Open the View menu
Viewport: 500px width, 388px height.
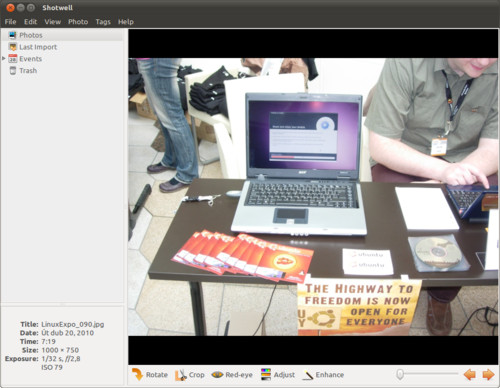(53, 22)
